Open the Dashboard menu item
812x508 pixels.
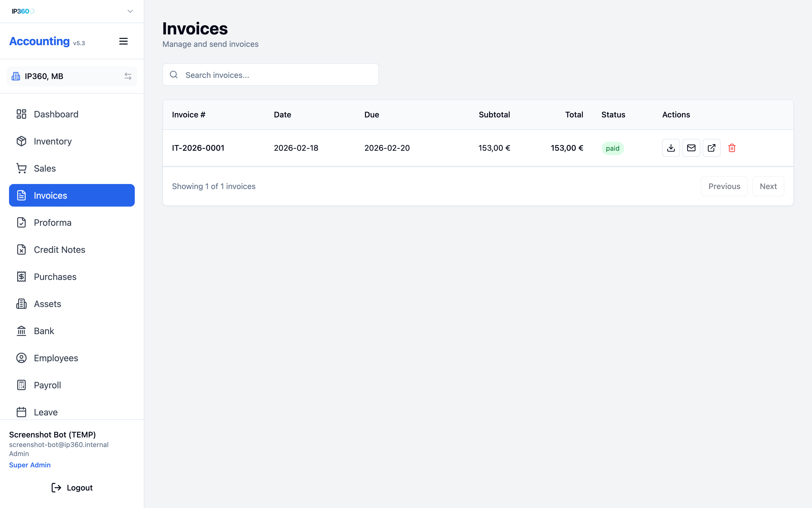[x=72, y=114]
